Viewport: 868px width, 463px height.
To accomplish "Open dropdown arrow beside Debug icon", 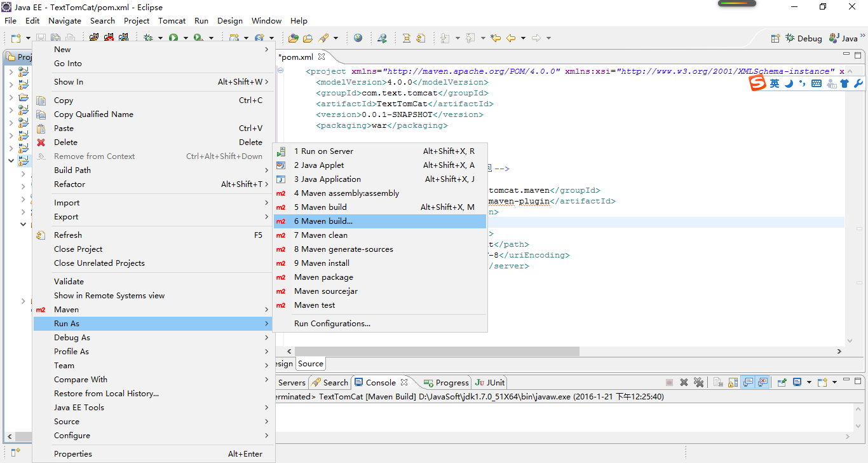I will pyautogui.click(x=160, y=38).
